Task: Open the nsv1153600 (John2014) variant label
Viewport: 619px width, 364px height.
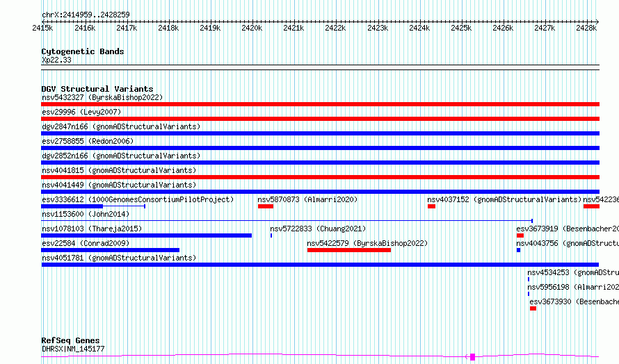Action: pos(86,214)
